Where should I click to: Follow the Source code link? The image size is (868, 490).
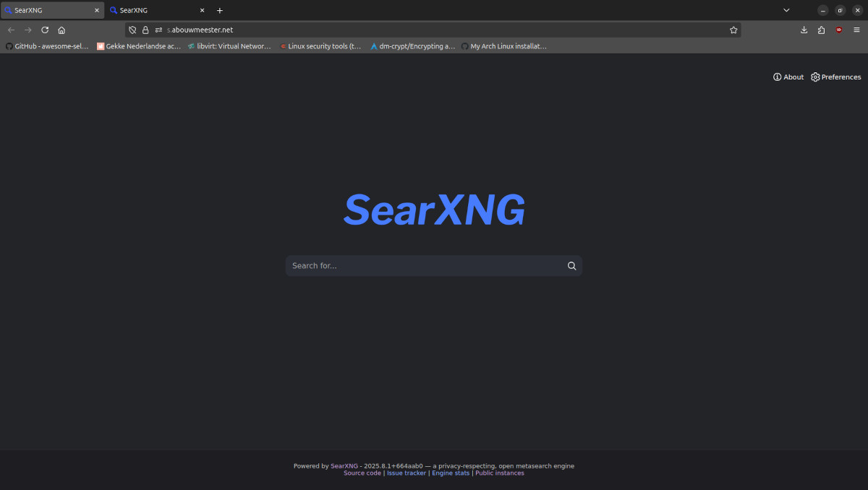click(x=362, y=473)
